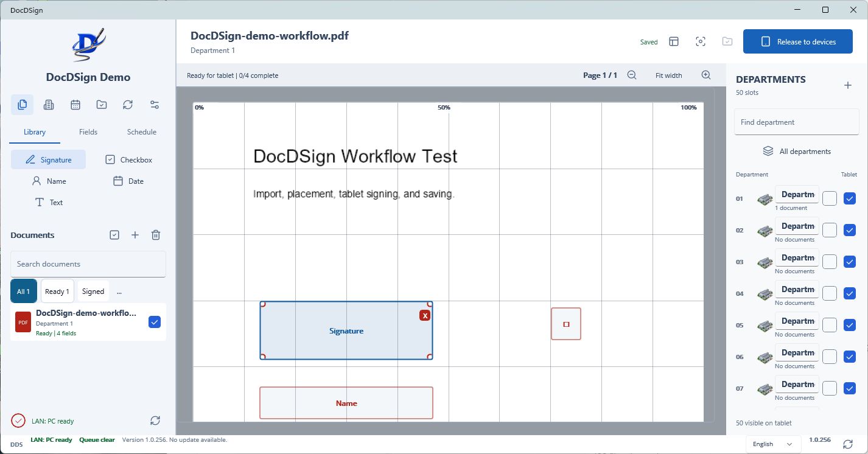Select all documents checkmark icon
Viewport: 868px width, 454px height.
pyautogui.click(x=114, y=235)
